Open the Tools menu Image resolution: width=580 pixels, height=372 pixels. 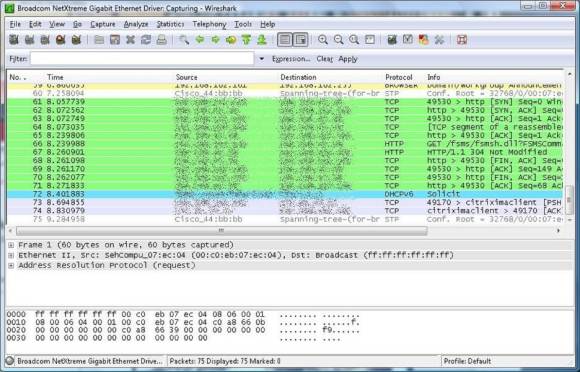pyautogui.click(x=243, y=24)
